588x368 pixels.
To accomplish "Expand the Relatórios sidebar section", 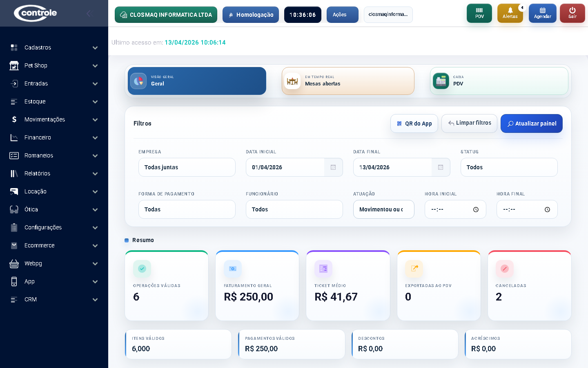I will point(54,173).
